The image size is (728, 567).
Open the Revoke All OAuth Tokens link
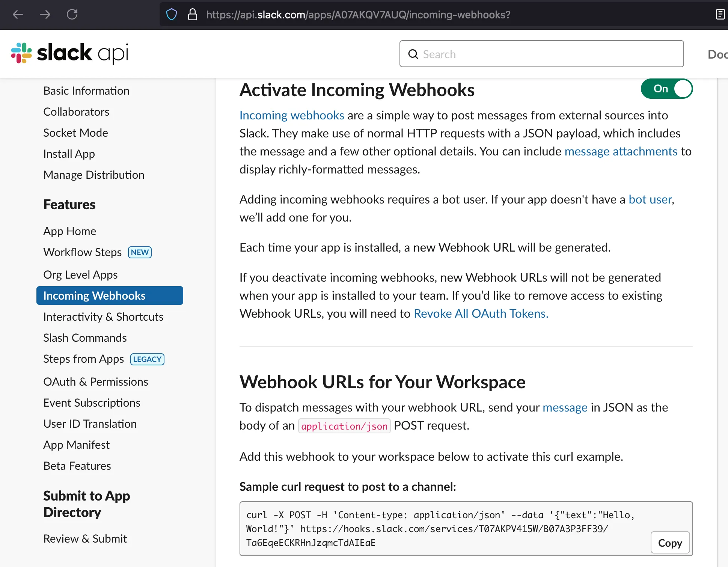point(481,314)
